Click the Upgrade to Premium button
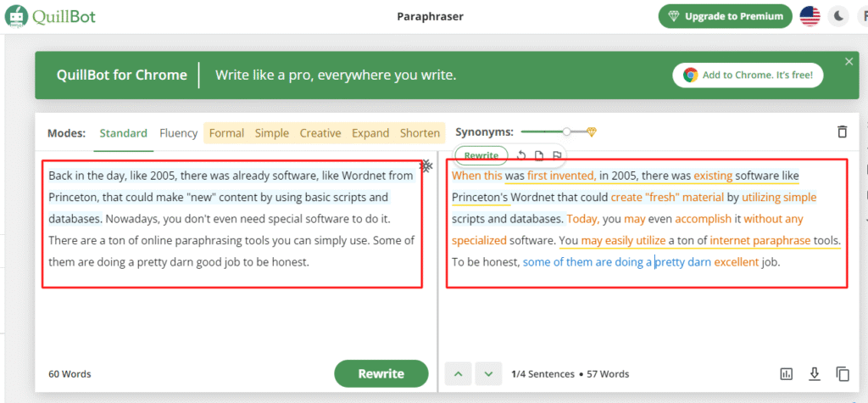Image resolution: width=868 pixels, height=403 pixels. pos(726,16)
